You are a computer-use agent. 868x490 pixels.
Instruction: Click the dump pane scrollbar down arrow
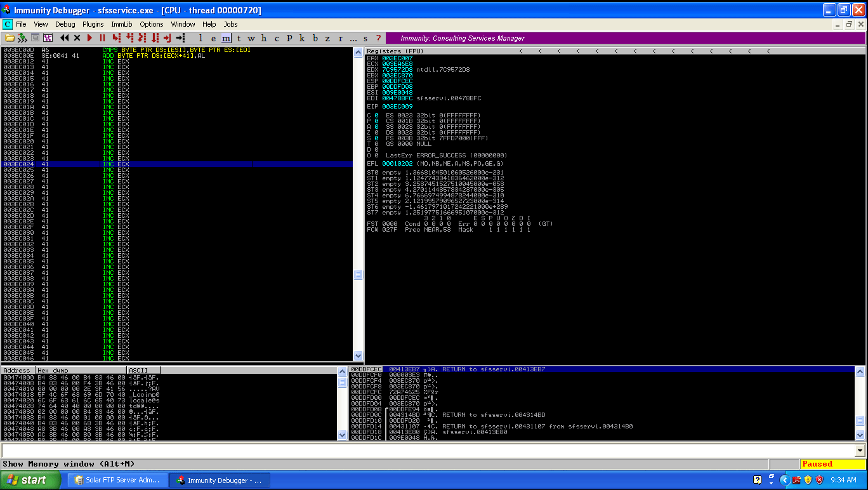[343, 435]
